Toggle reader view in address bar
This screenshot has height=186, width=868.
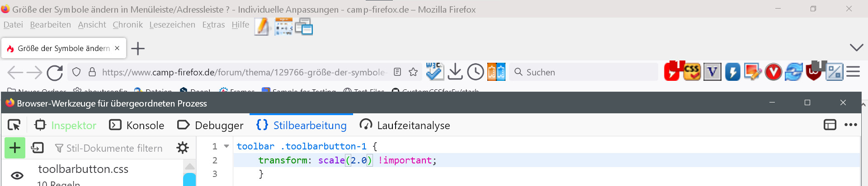(x=397, y=72)
